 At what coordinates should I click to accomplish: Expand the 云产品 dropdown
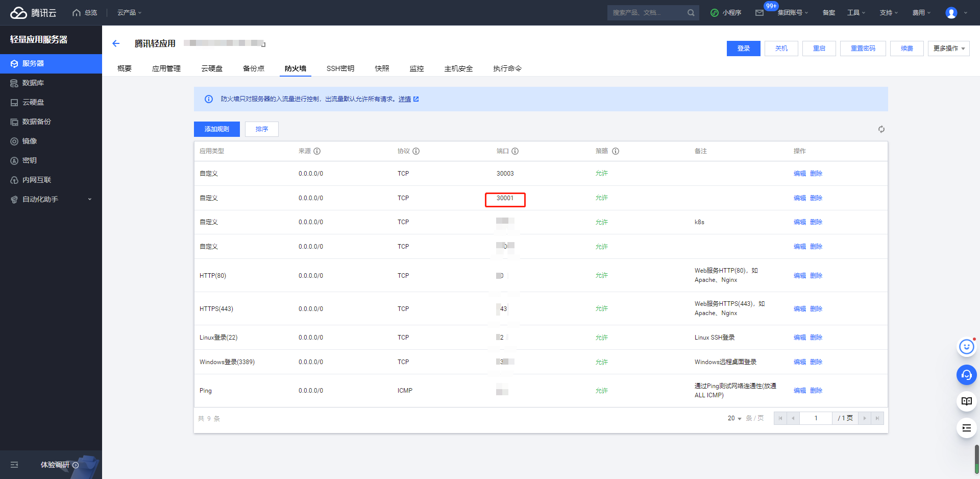[x=130, y=13]
